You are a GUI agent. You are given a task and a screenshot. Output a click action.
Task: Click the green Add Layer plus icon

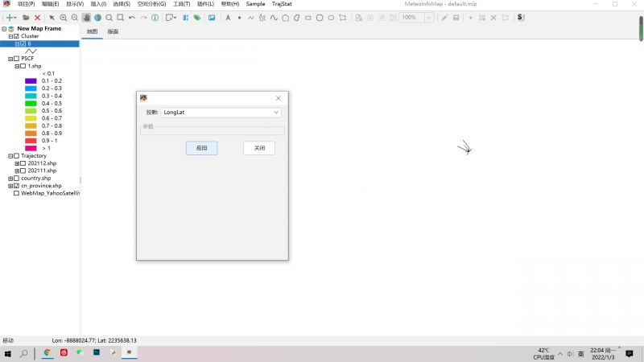pyautogui.click(x=10, y=17)
